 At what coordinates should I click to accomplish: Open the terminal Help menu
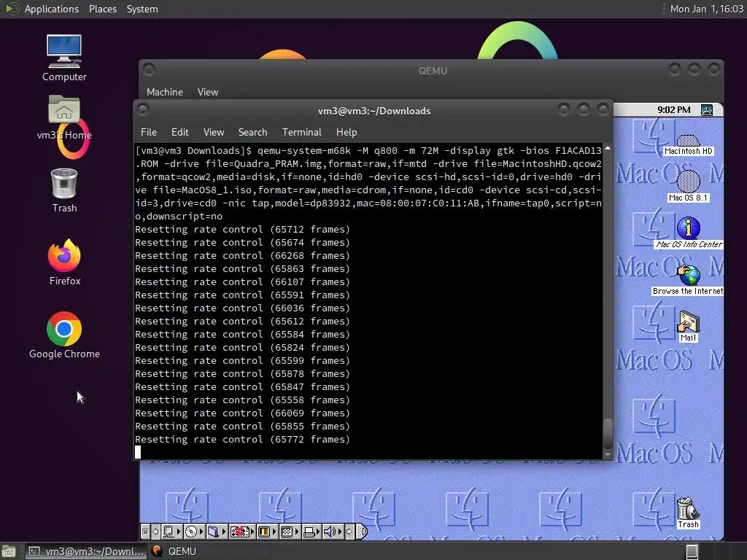tap(347, 132)
